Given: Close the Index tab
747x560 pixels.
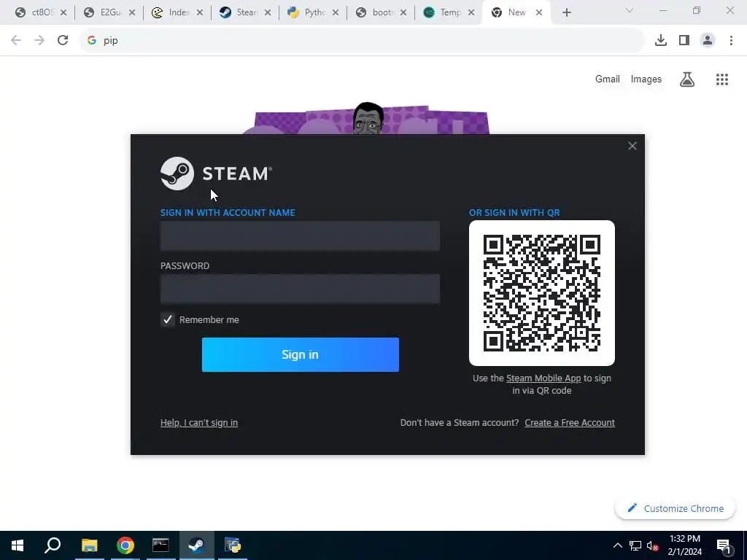Looking at the screenshot, I should pyautogui.click(x=200, y=13).
